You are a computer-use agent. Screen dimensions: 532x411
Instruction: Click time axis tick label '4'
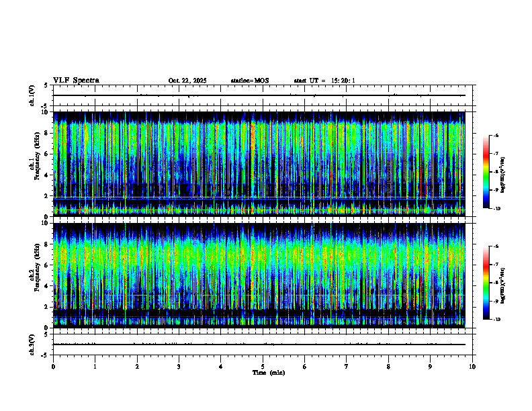pyautogui.click(x=221, y=367)
